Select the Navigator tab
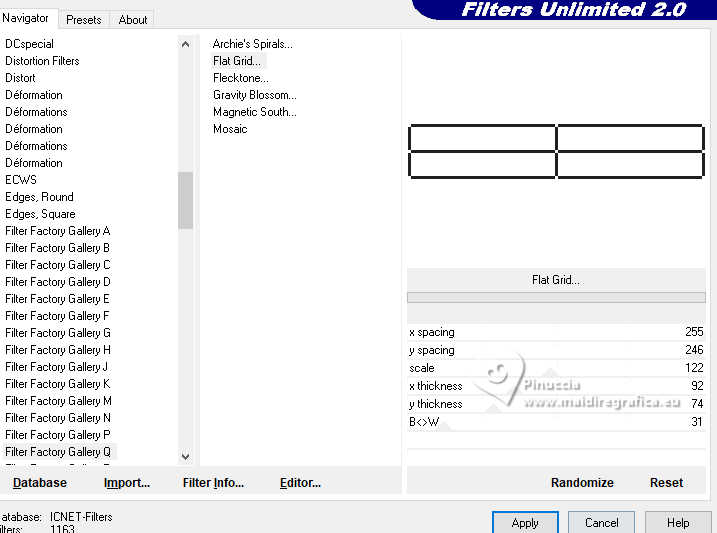Screen dimensions: 717x533 [26, 18]
